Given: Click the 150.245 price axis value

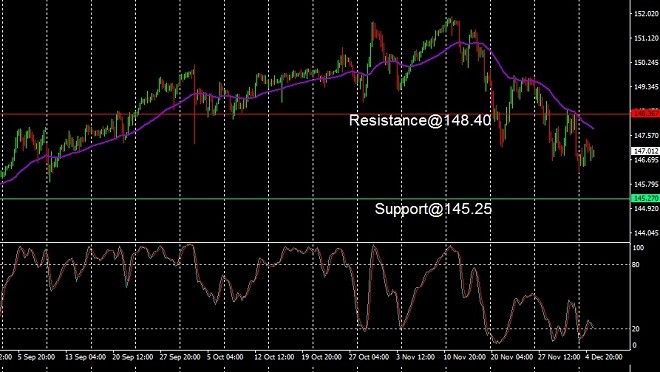Looking at the screenshot, I should tap(646, 62).
